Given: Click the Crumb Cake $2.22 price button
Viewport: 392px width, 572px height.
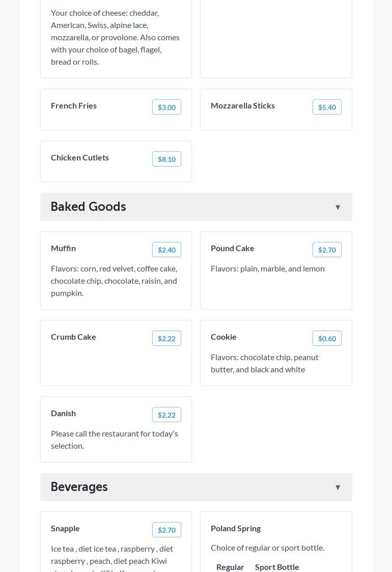Looking at the screenshot, I should [166, 338].
